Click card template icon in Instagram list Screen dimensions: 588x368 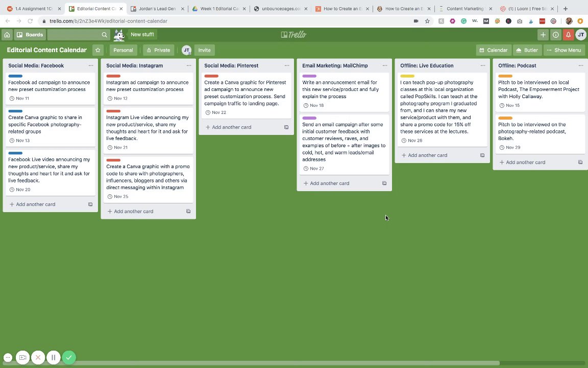pyautogui.click(x=188, y=212)
